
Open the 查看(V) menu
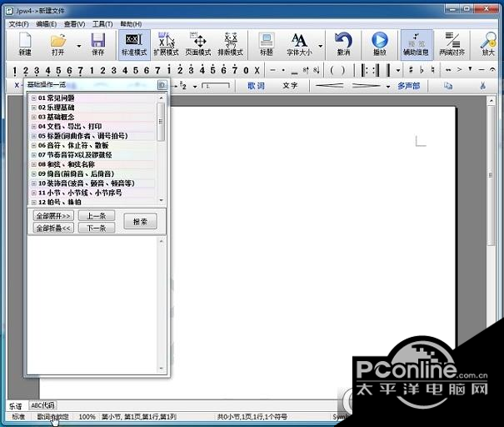[x=75, y=24]
